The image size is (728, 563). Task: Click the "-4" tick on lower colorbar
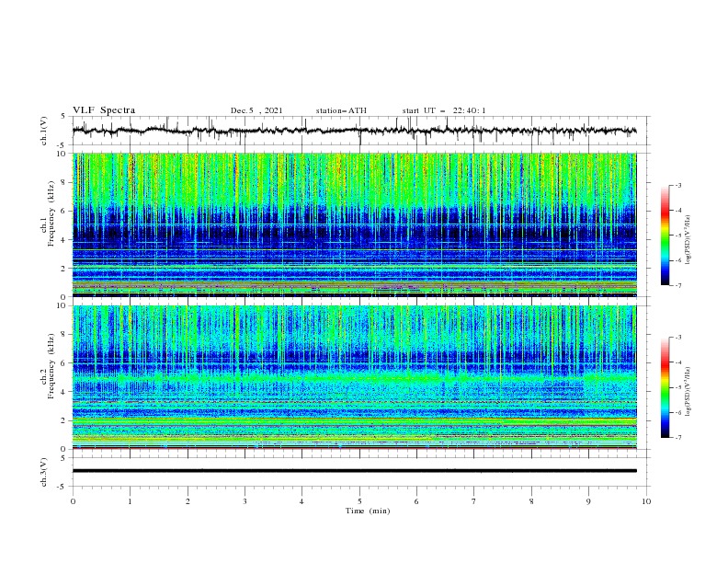(x=677, y=362)
